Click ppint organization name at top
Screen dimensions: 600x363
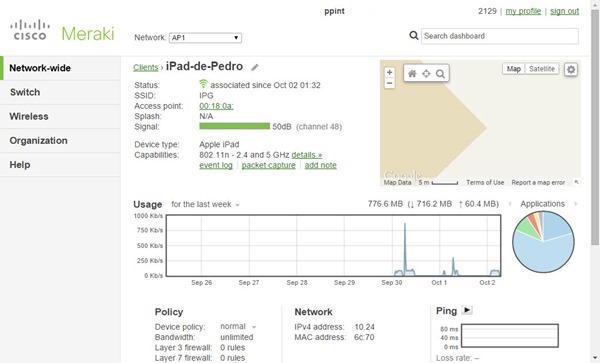(x=334, y=11)
